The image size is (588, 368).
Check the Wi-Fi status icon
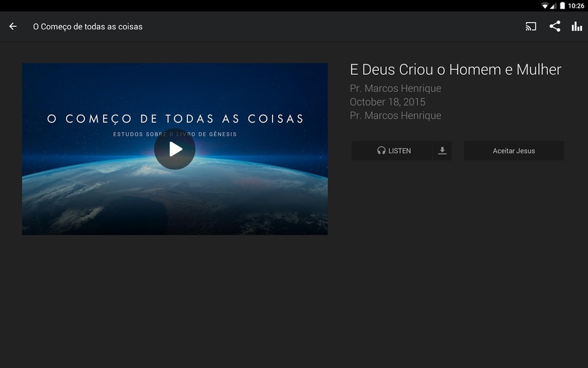click(x=545, y=6)
